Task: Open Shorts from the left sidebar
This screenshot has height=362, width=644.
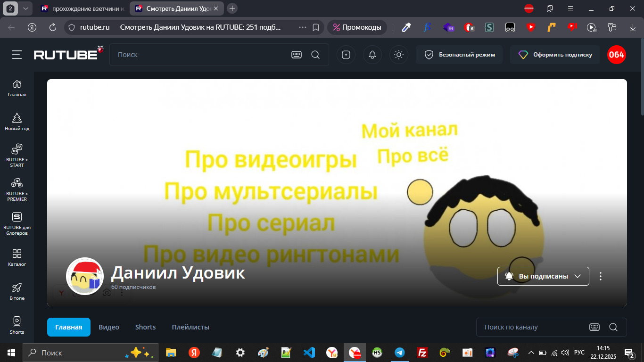Action: click(x=17, y=325)
